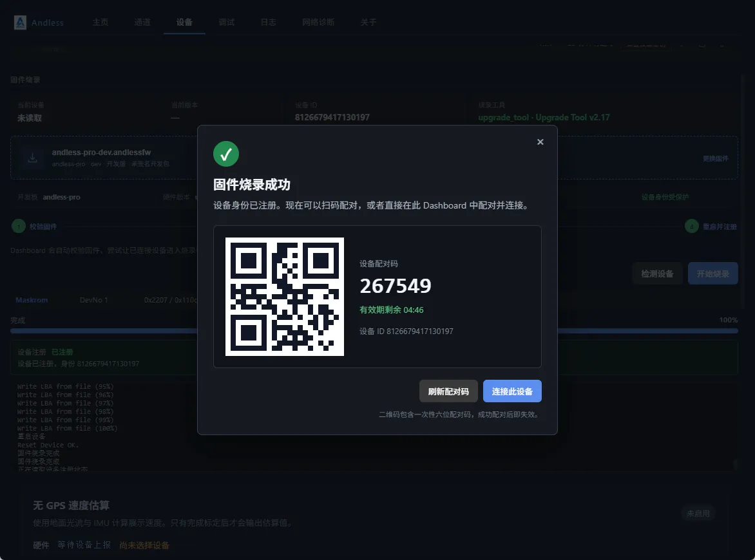755x560 pixels.
Task: Go to the 调试 tab
Action: tap(226, 22)
